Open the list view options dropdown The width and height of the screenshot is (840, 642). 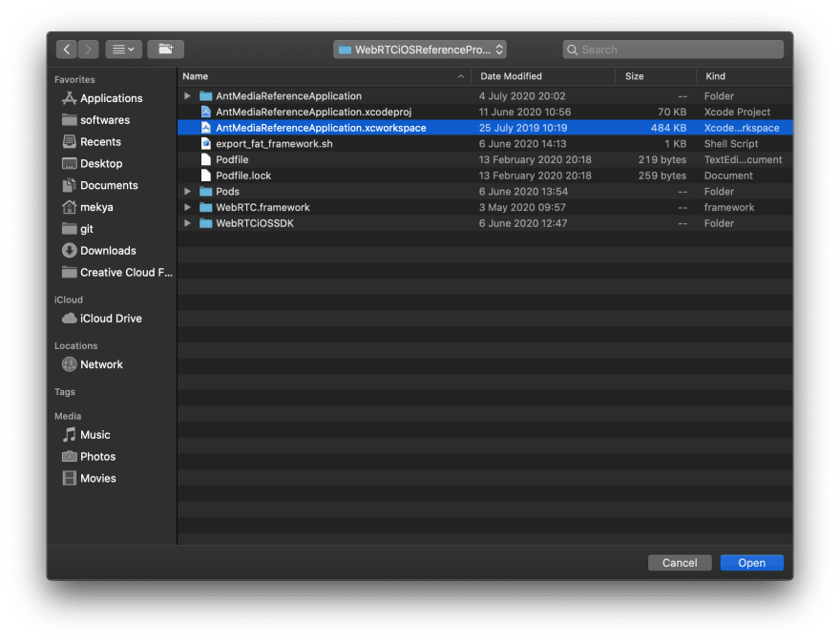point(123,50)
